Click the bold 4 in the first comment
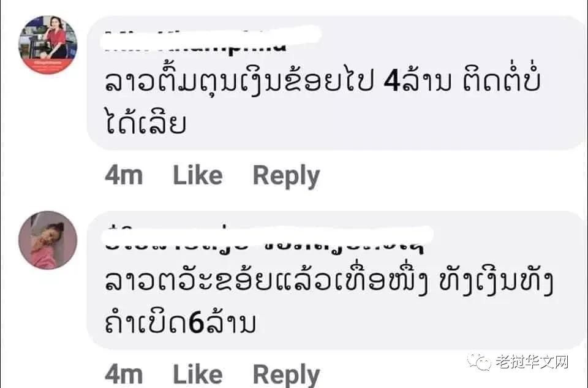588x388 pixels. (393, 82)
